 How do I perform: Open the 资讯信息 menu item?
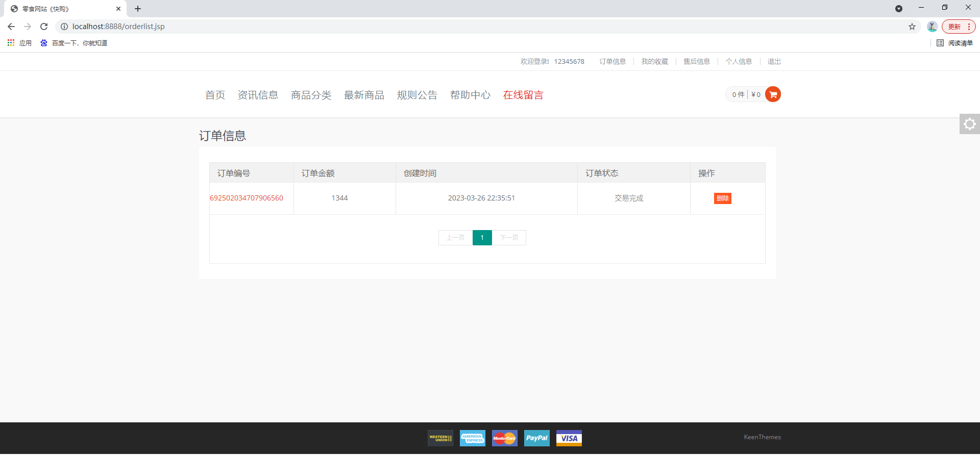pos(258,95)
